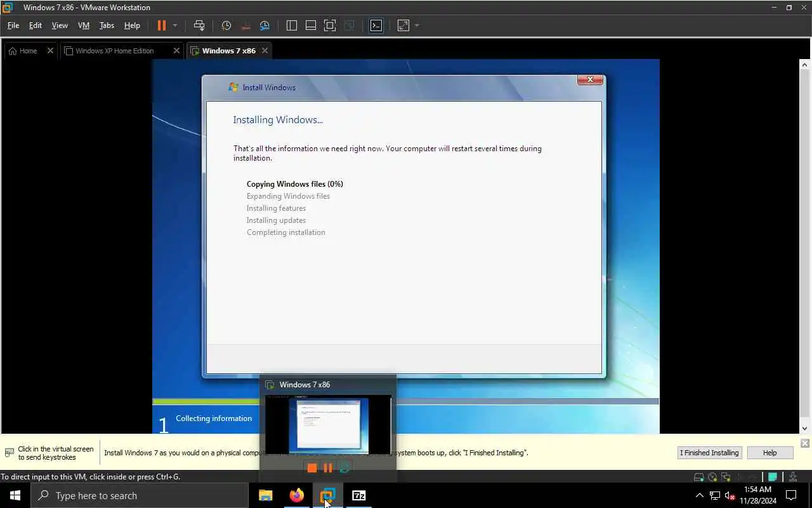Pause the running virtual machine from the toolbar
Screen dimensions: 812x508
[161, 25]
